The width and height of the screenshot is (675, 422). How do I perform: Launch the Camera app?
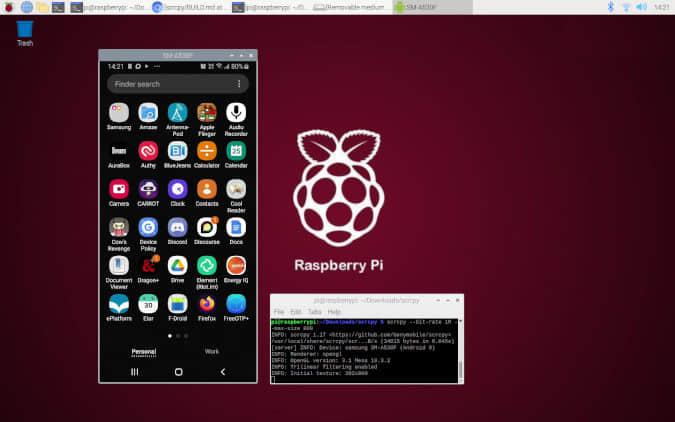click(119, 189)
